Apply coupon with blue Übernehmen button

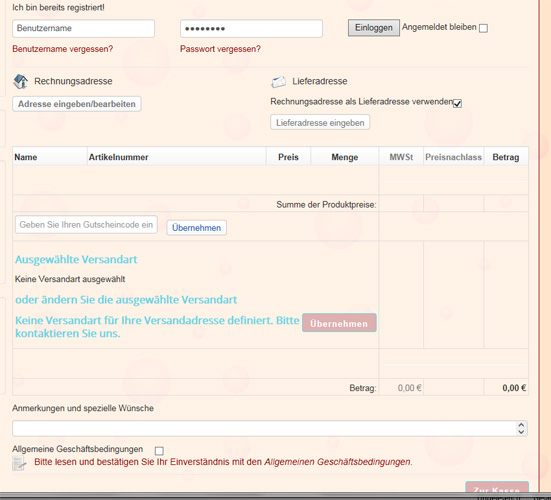coord(196,228)
